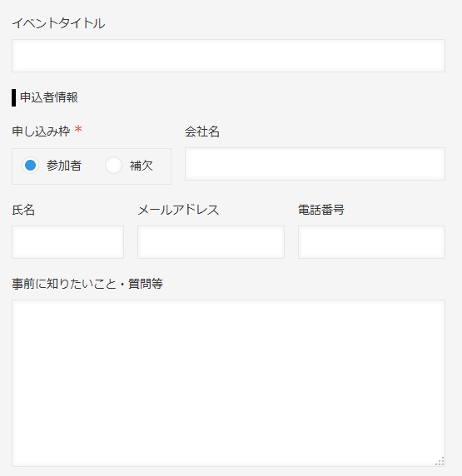
Task: Click the red required asterisk mark
Action: 78,130
